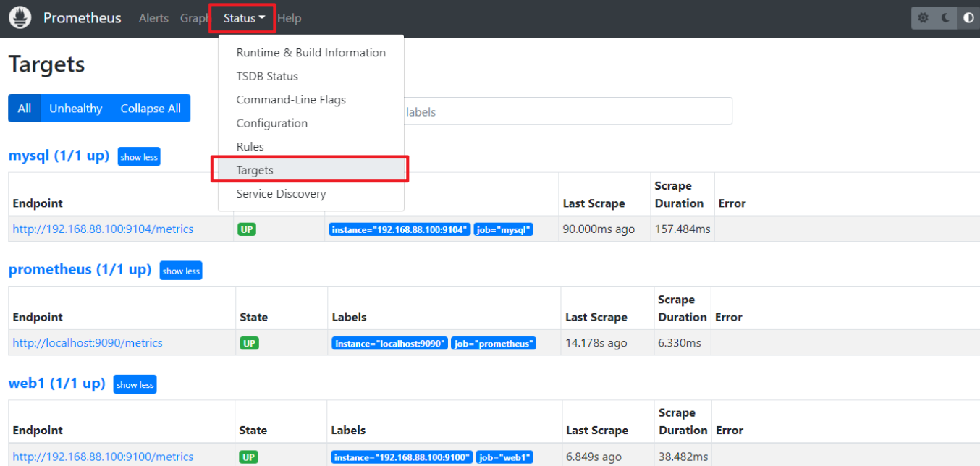980x466 pixels.
Task: Click the Collapse All button
Action: 151,108
